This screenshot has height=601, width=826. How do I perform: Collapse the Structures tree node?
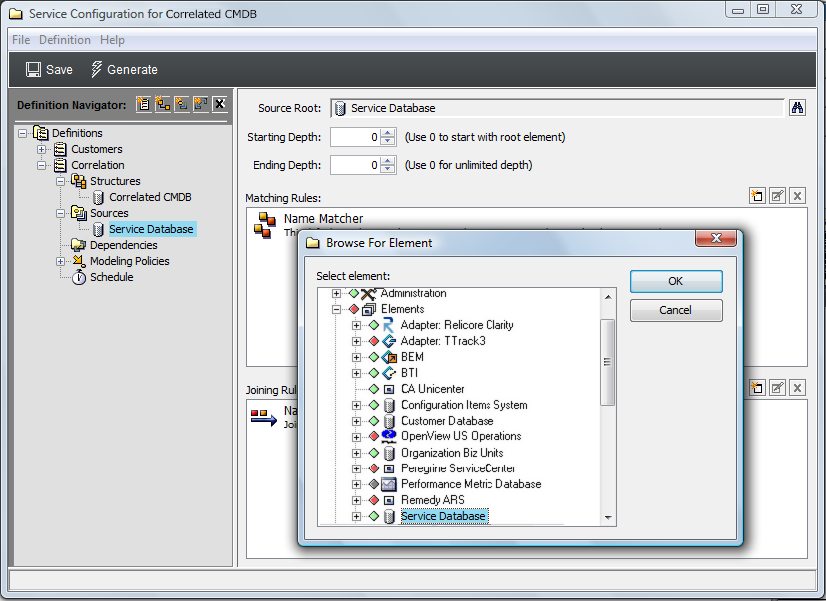(61, 181)
